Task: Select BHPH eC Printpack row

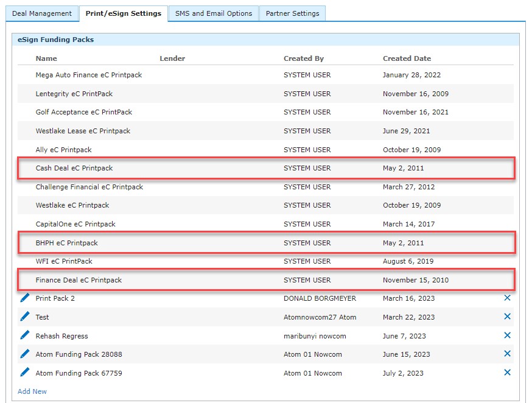Action: click(265, 243)
